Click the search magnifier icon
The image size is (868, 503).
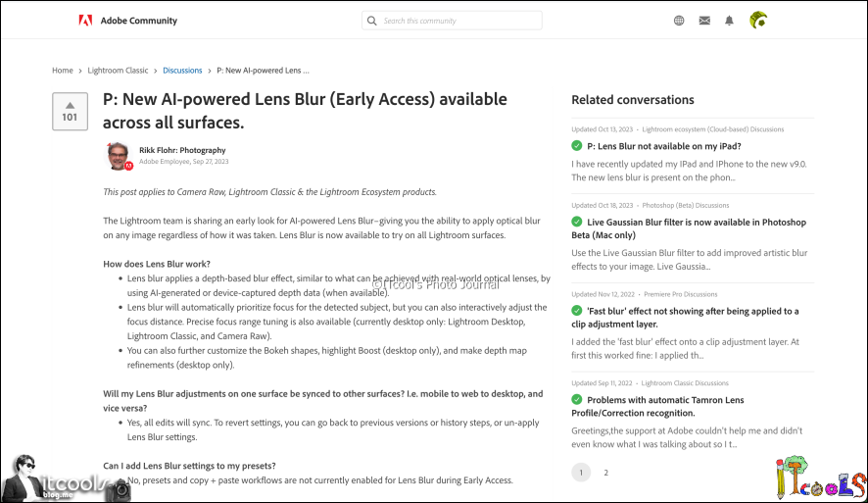pyautogui.click(x=372, y=20)
